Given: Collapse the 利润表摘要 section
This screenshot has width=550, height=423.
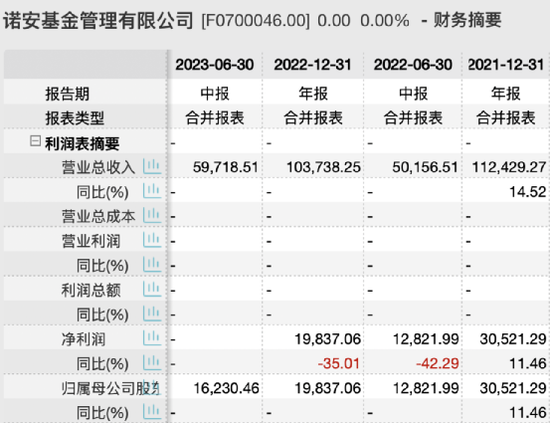Looking at the screenshot, I should pos(35,141).
